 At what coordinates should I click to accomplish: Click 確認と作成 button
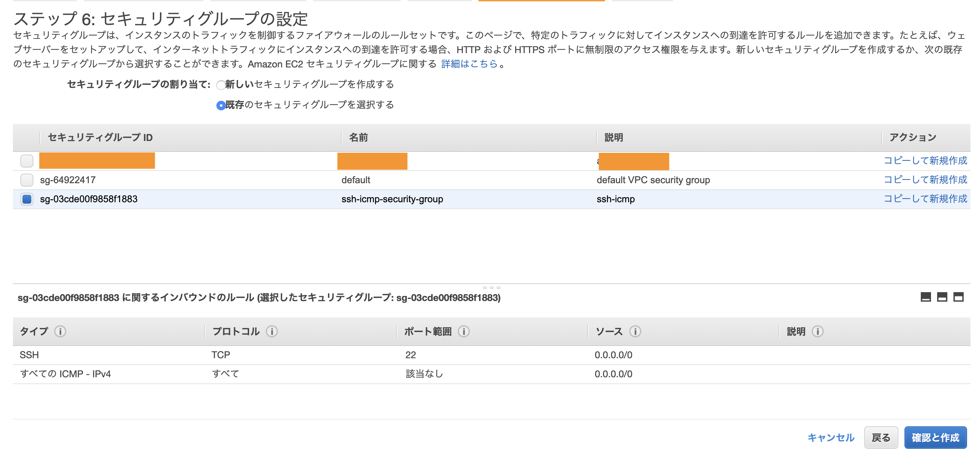click(937, 437)
